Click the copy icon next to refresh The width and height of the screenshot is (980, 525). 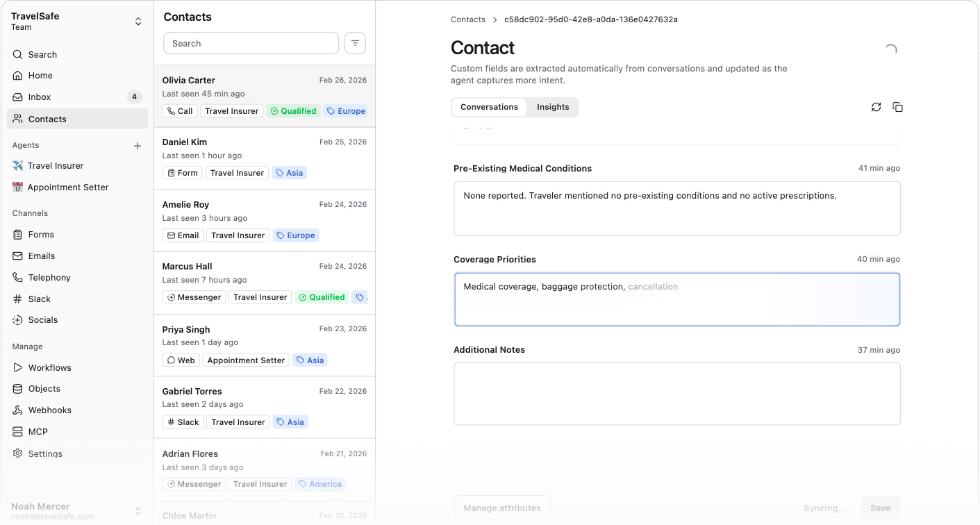pos(897,107)
